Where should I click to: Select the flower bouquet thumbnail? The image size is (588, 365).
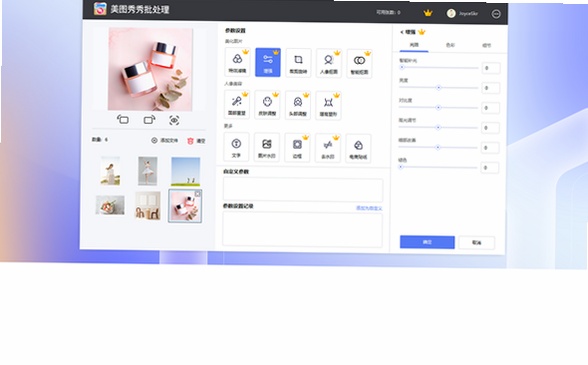pyautogui.click(x=110, y=205)
